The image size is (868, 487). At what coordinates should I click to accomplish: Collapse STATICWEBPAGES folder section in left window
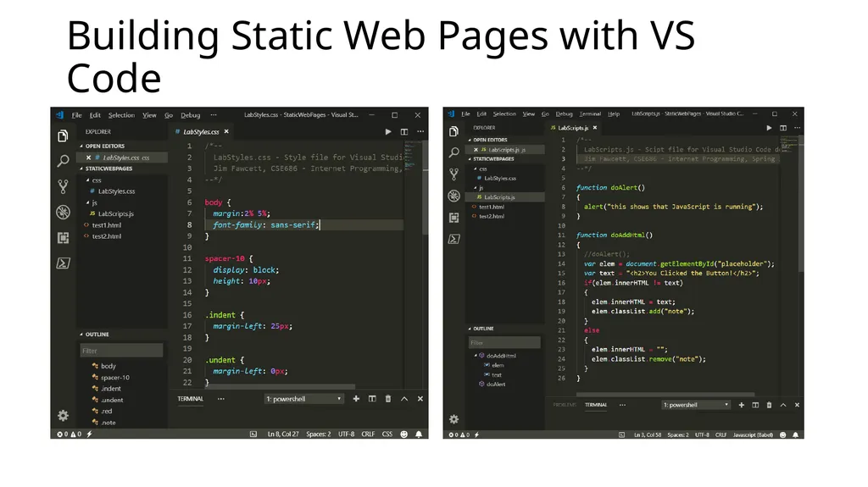[81, 169]
